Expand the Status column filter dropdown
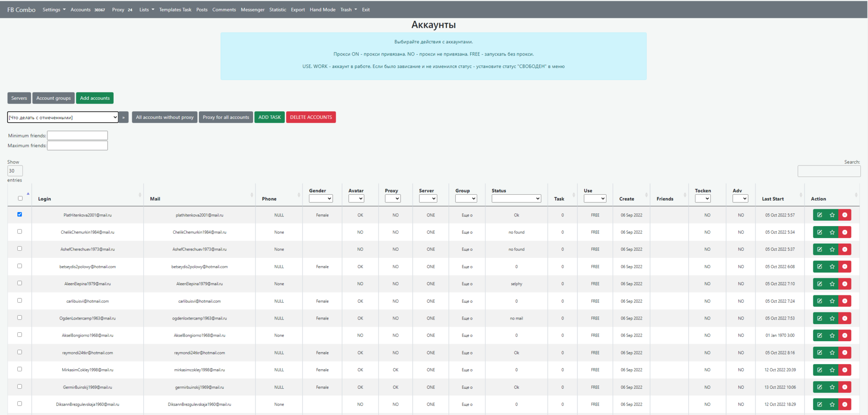 516,199
